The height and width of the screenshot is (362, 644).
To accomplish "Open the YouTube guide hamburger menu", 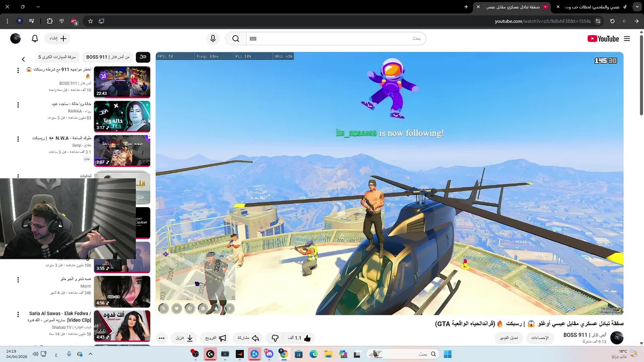I will (x=627, y=39).
